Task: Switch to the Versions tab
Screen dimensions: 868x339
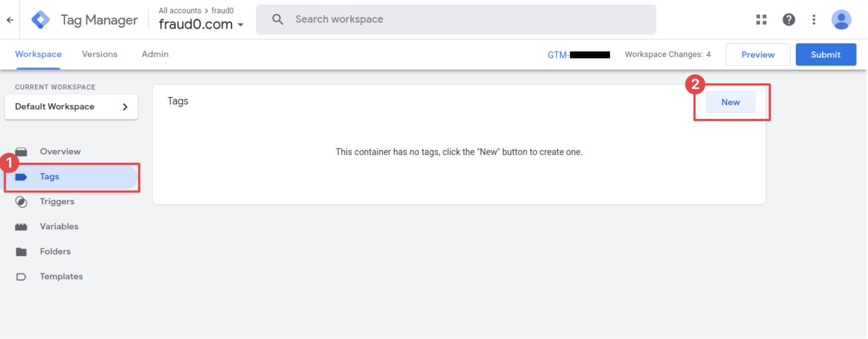Action: pyautogui.click(x=99, y=54)
